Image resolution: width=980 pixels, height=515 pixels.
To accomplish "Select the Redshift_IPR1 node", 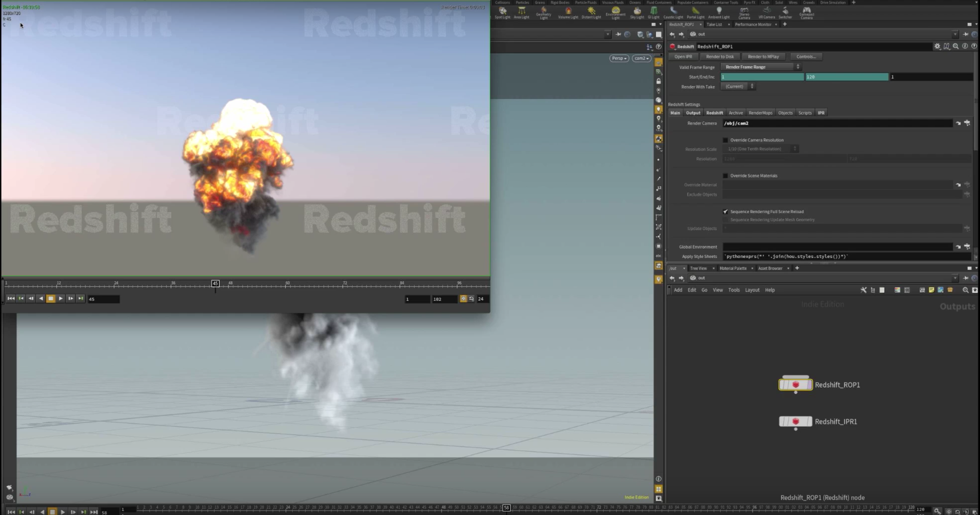I will tap(796, 421).
